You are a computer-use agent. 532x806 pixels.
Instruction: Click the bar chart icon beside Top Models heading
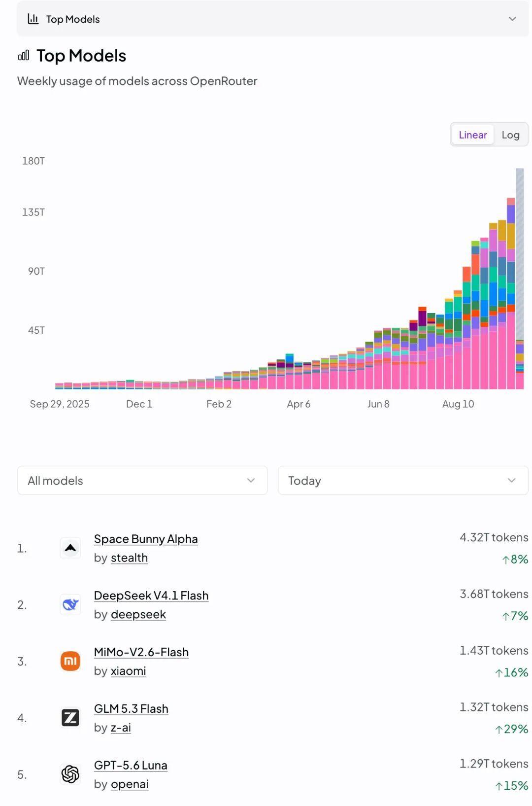[24, 56]
